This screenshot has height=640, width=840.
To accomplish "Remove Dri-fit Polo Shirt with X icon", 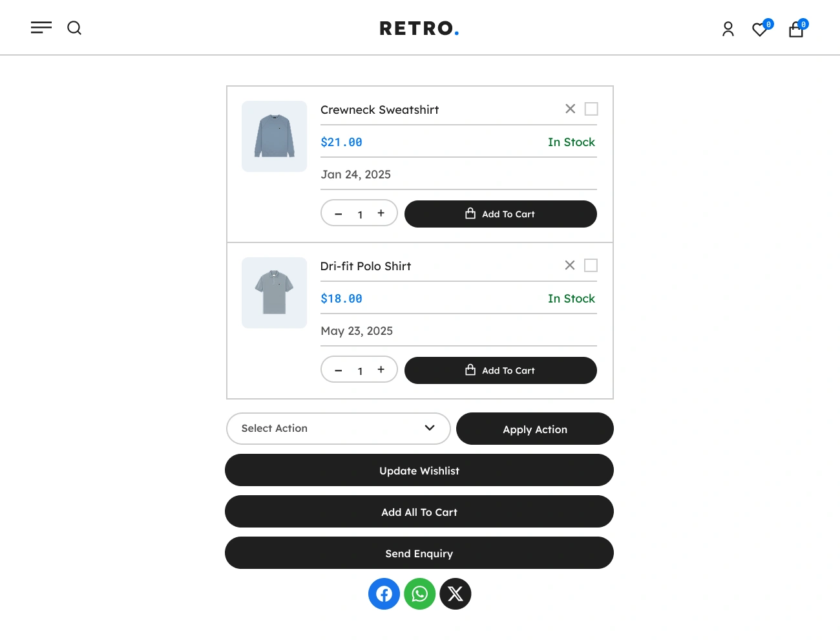I will [x=570, y=265].
